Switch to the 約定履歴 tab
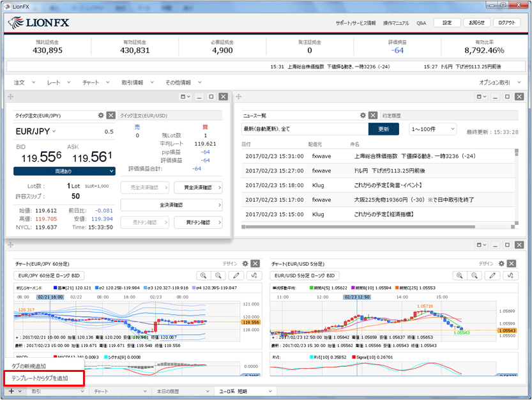Screen dimensions: 532x400 click(391, 116)
